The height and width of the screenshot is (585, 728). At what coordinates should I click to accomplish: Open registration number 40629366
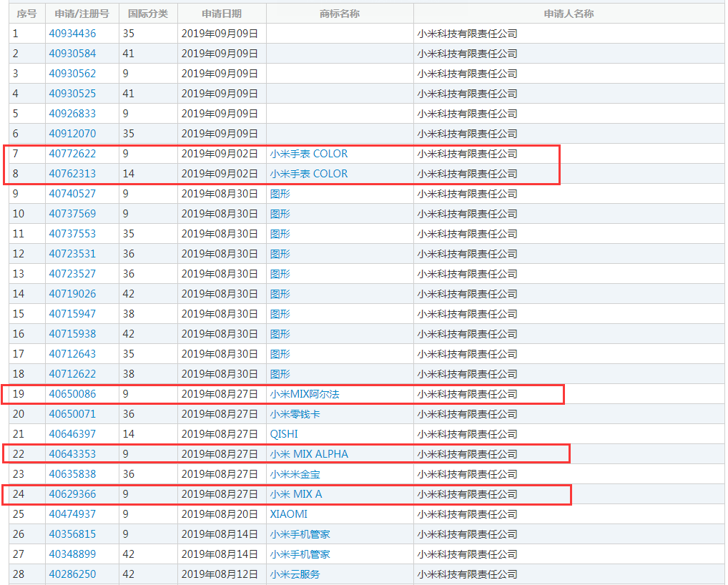point(72,494)
